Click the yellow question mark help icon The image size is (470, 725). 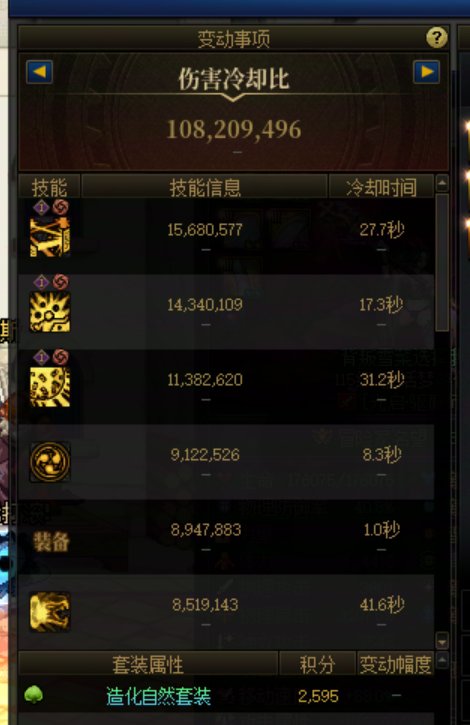(436, 37)
